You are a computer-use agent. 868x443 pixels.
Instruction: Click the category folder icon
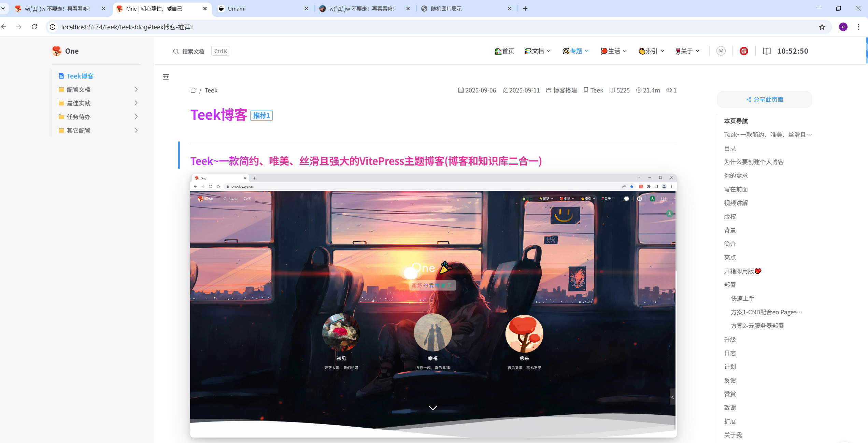549,90
